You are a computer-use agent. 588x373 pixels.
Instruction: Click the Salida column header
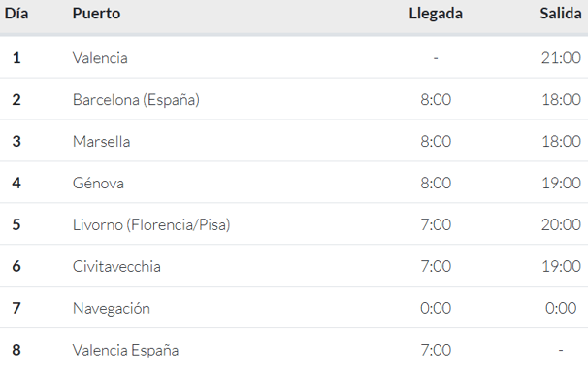click(561, 14)
